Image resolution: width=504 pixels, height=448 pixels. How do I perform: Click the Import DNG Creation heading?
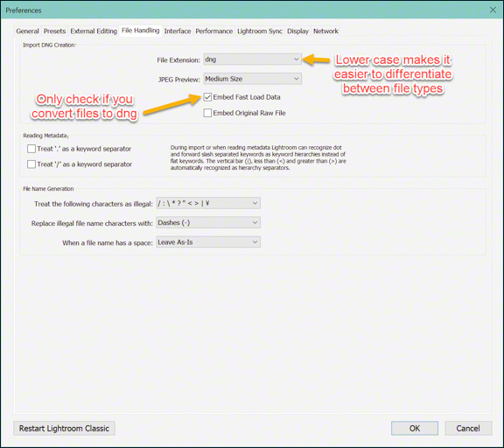click(x=49, y=45)
